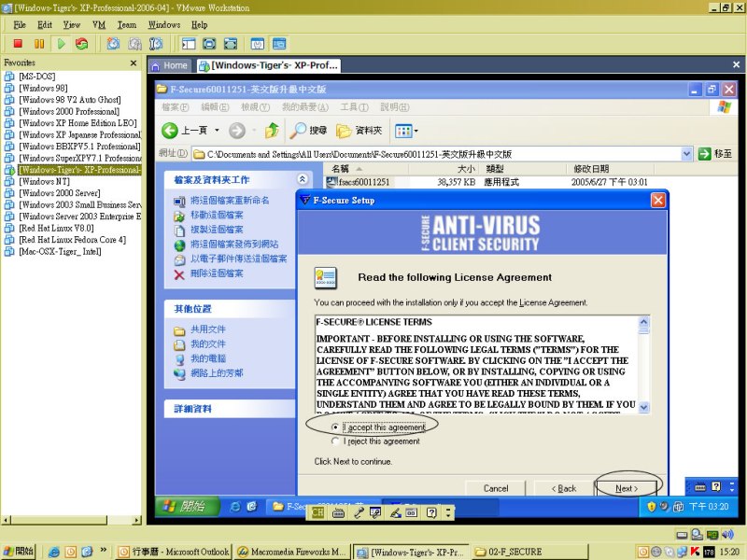Open the Team menu
This screenshot has height=560, width=747.
(127, 25)
